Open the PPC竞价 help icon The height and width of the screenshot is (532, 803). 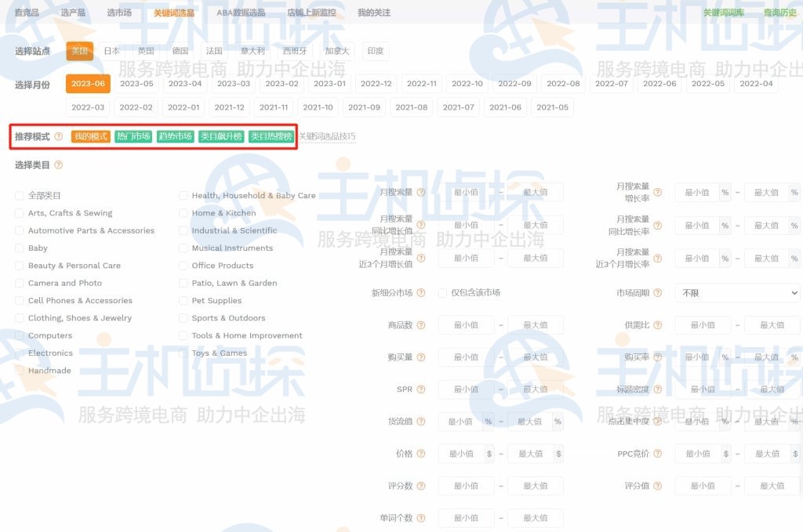pos(657,454)
